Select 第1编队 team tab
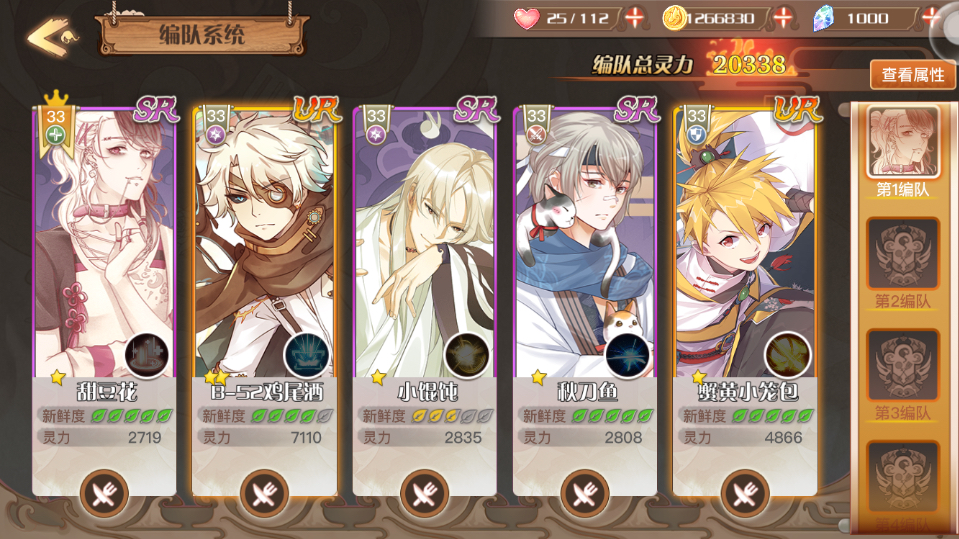959x539 pixels. point(902,152)
